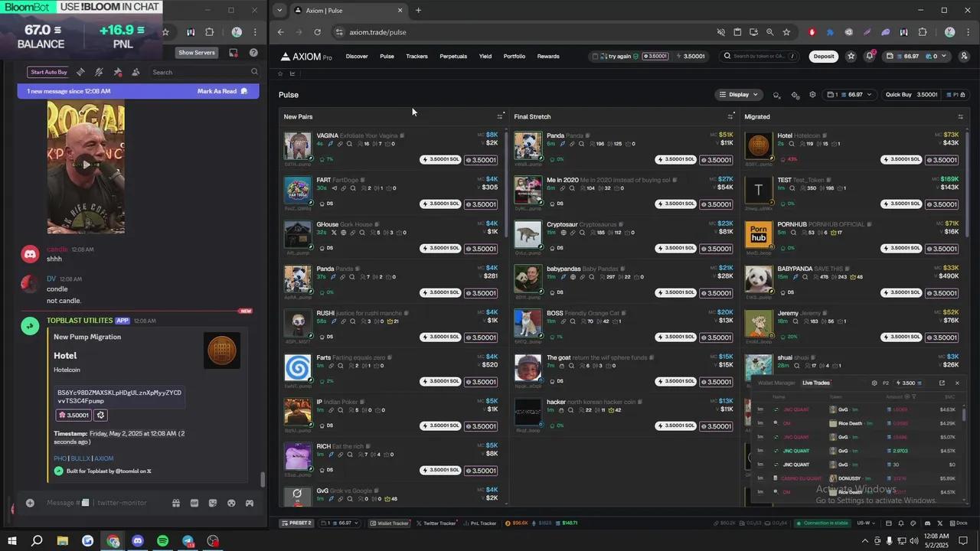Open New Pairs filter settings icon
The image size is (980, 551).
500,116
